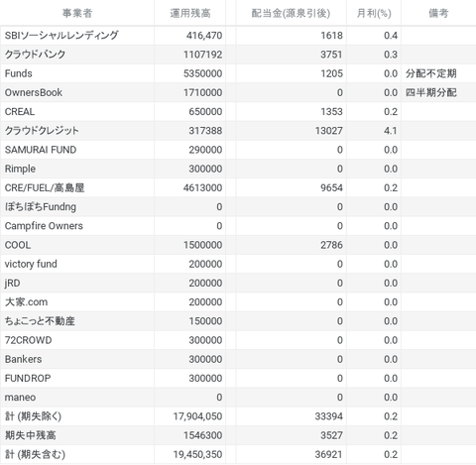This screenshot has width=476, height=465.
Task: Click the OwnersBook balance 1710000
Action: tap(202, 92)
